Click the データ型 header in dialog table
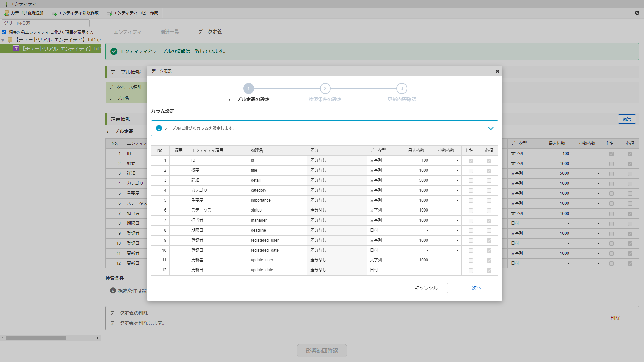This screenshot has height=362, width=644. (384, 150)
